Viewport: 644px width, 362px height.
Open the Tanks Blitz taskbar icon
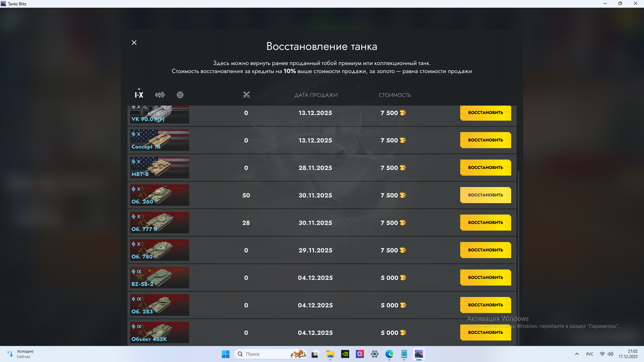click(x=419, y=354)
